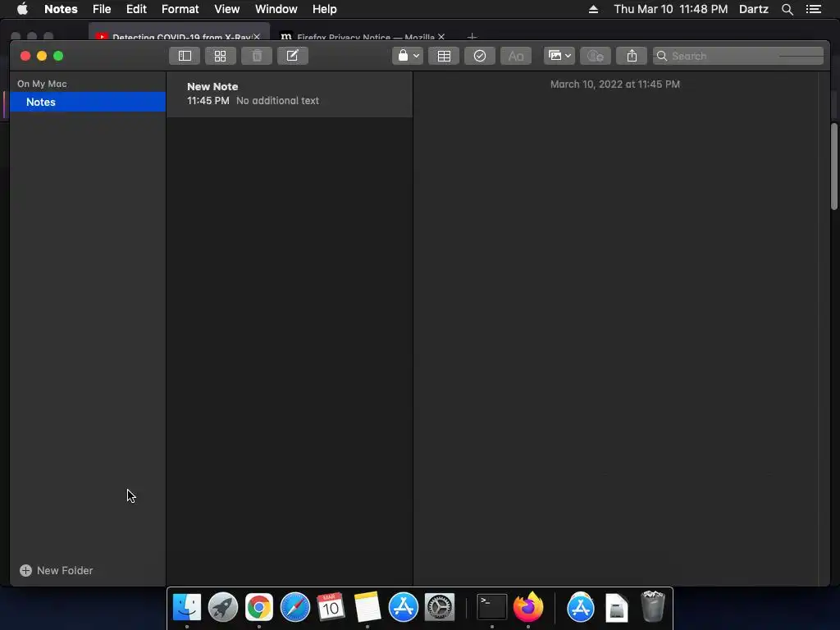Open the Format menu

pyautogui.click(x=180, y=9)
